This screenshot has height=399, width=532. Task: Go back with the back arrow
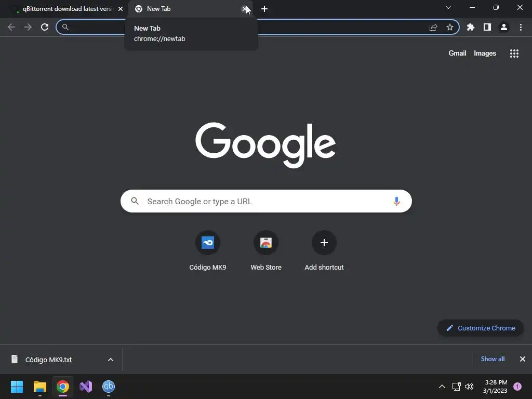[x=11, y=27]
